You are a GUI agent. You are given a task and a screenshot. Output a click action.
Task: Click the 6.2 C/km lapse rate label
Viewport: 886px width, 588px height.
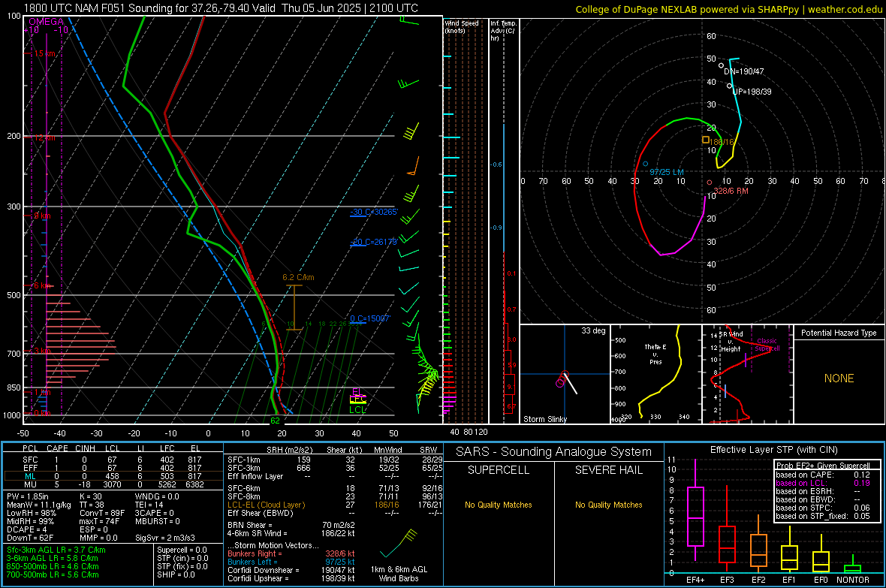coord(298,277)
